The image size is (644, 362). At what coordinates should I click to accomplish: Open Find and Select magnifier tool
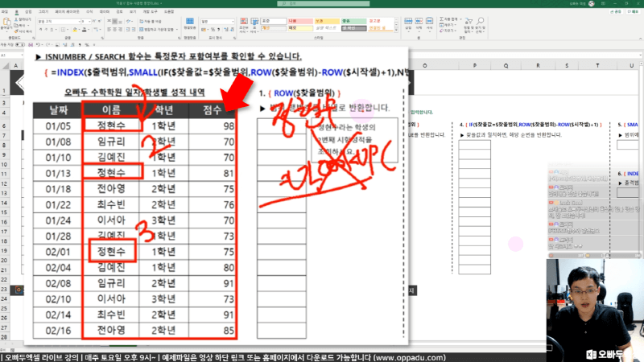(x=480, y=25)
